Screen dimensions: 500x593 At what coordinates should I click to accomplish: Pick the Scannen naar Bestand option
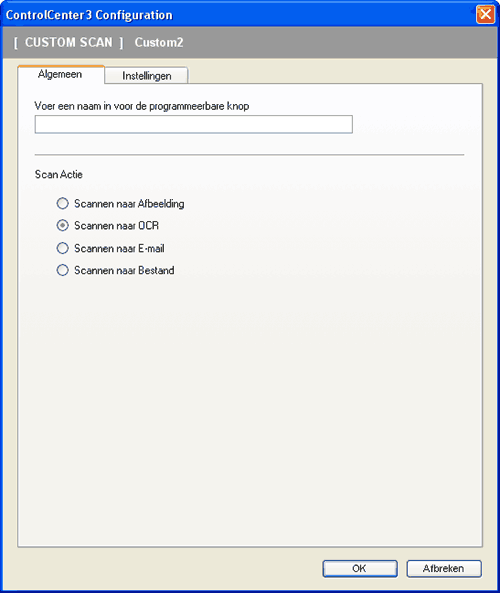click(62, 270)
